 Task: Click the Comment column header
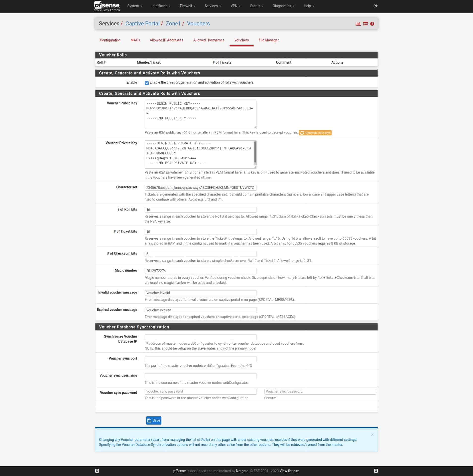click(284, 62)
